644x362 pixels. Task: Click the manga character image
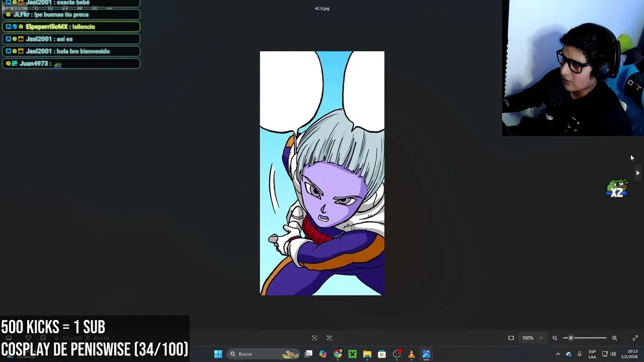point(322,173)
